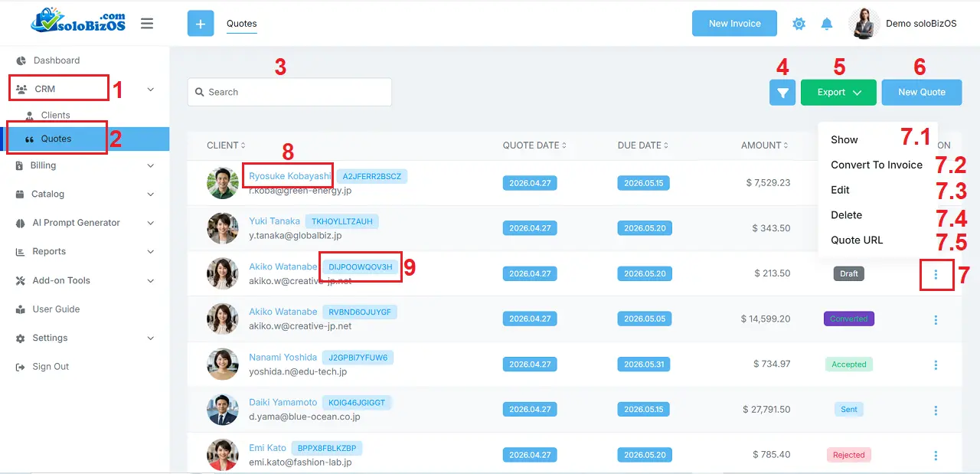
Task: Click the Settings gear in sidebar
Action: click(21, 338)
